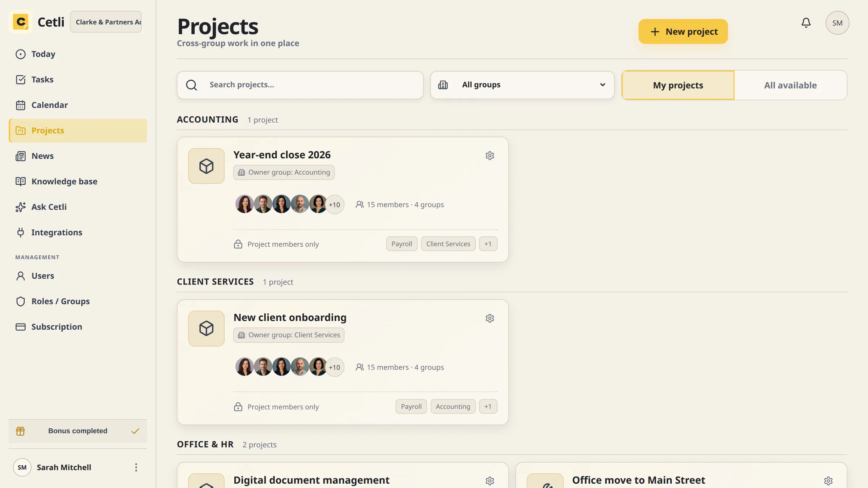Click the Cetli logo icon
Viewport: 868px width, 488px height.
tap(21, 22)
